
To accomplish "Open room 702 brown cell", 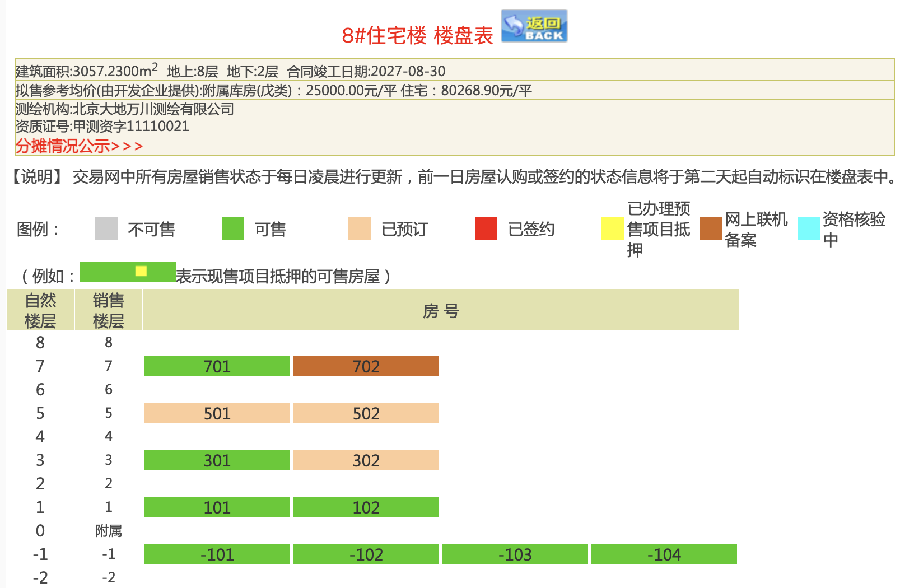I will click(x=366, y=366).
